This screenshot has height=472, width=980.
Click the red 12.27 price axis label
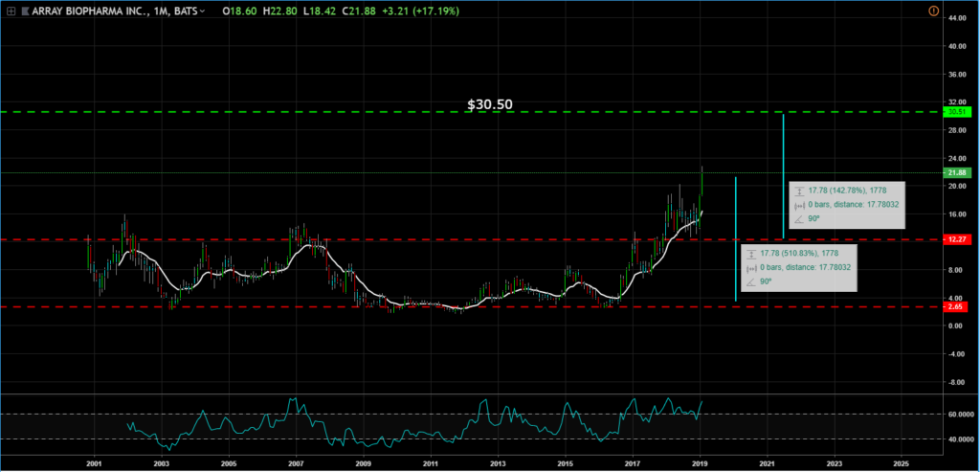(x=957, y=239)
